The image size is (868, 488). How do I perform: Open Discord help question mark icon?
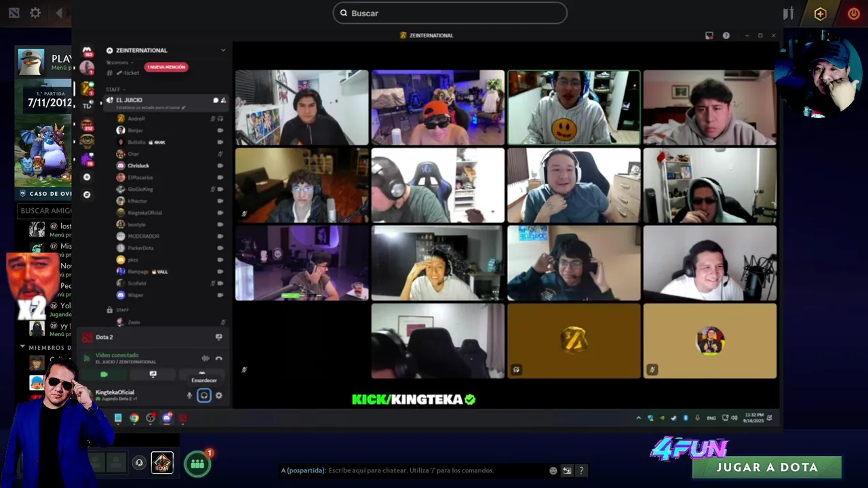pos(726,35)
